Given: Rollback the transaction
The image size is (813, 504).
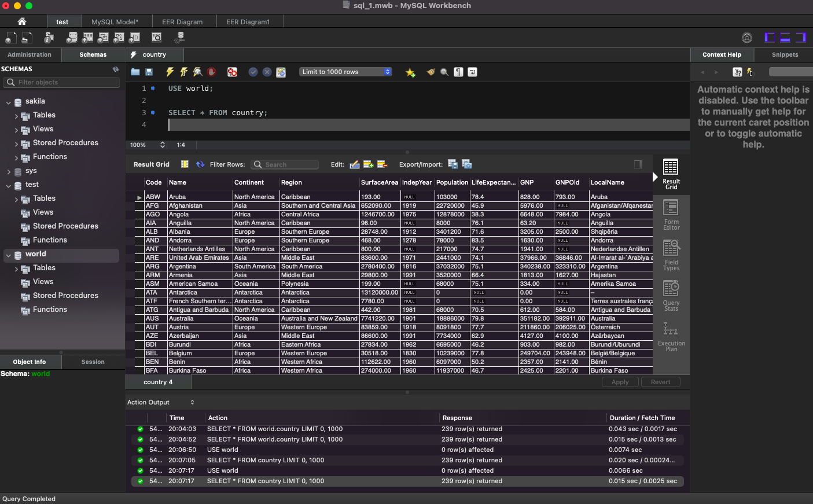Looking at the screenshot, I should 267,72.
